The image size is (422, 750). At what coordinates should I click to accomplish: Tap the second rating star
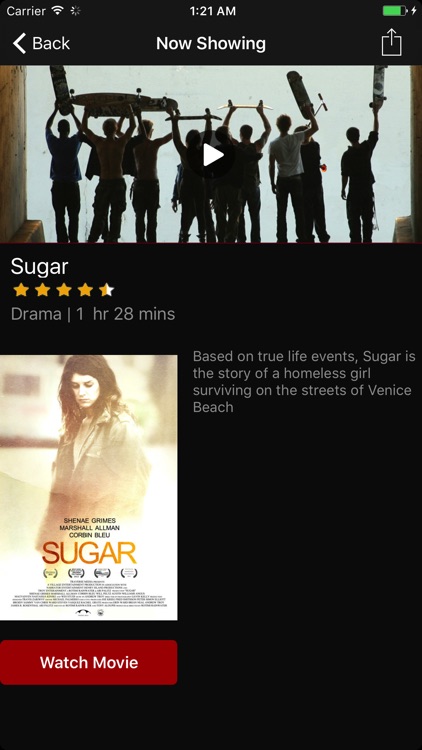[42, 289]
